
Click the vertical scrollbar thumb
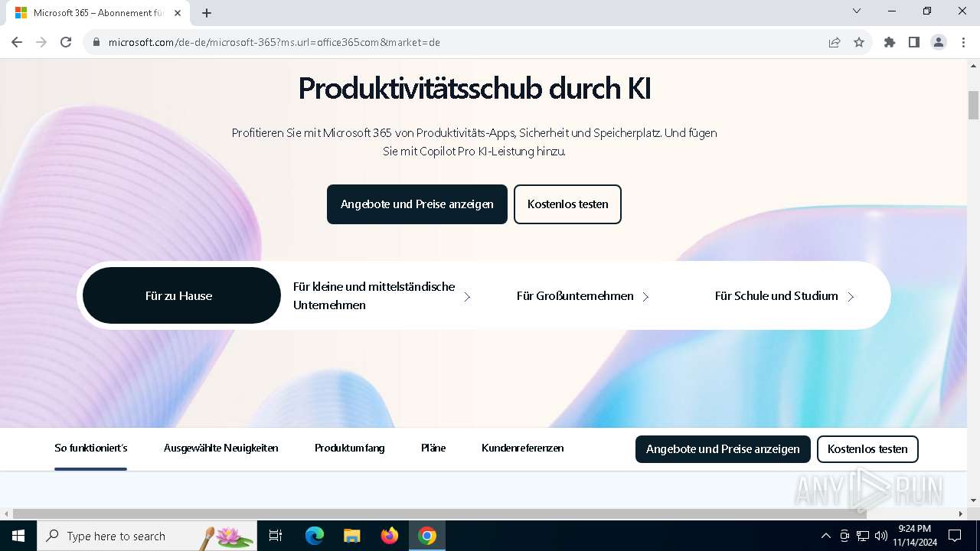coord(973,104)
